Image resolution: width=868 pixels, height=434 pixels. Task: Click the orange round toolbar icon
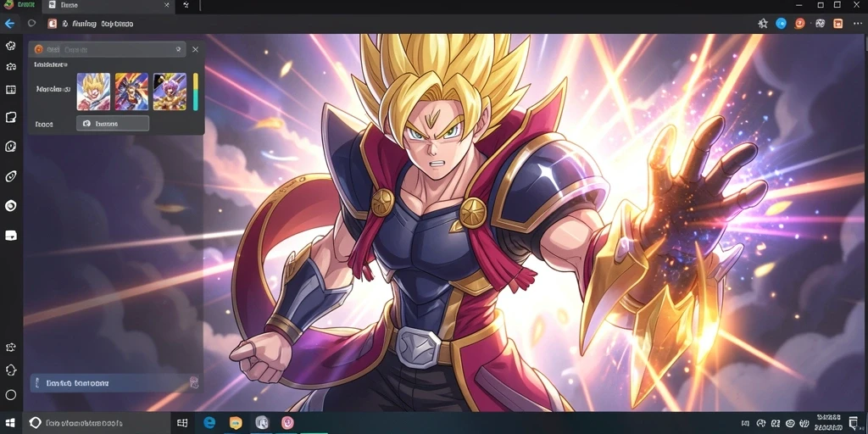pos(800,23)
